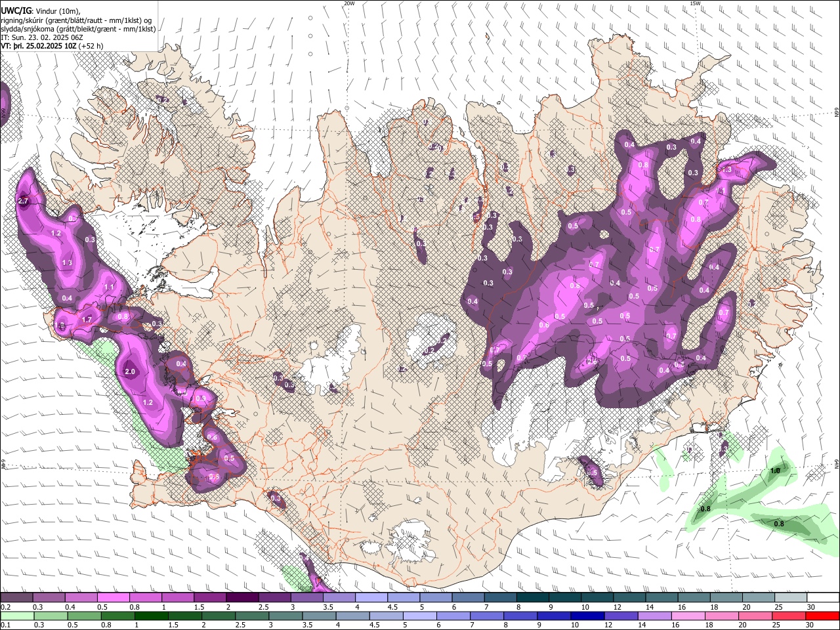
Task: Pick the dark green 1 swatch in the lower legend row
Action: 152,616
